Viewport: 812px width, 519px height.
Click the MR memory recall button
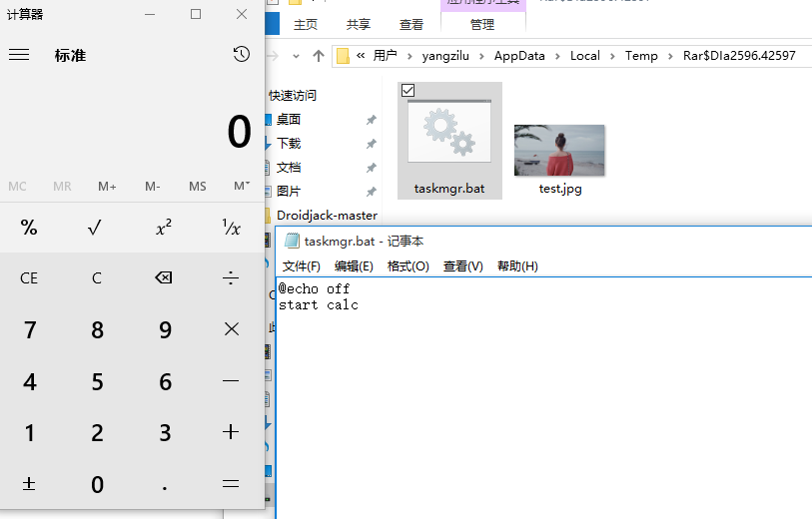62,187
